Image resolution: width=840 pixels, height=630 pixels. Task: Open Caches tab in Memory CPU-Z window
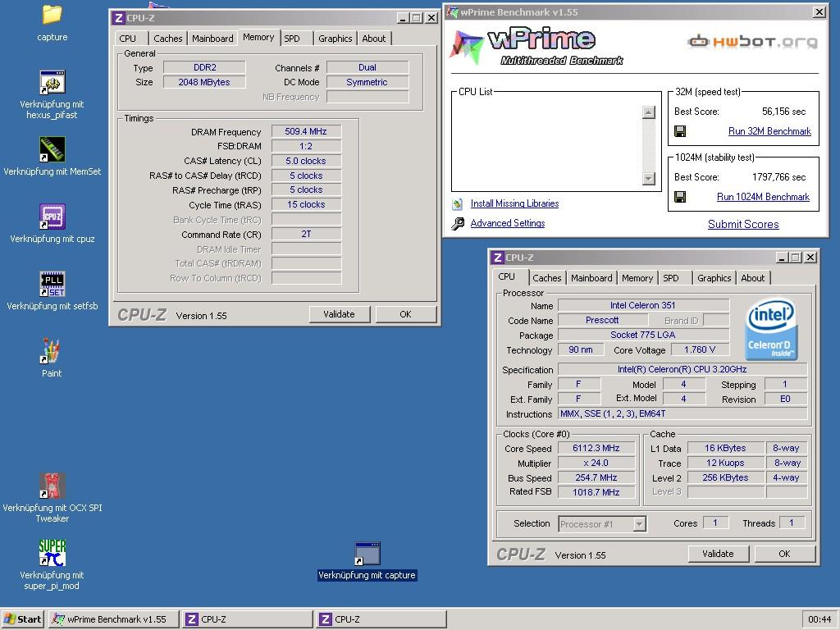(167, 39)
